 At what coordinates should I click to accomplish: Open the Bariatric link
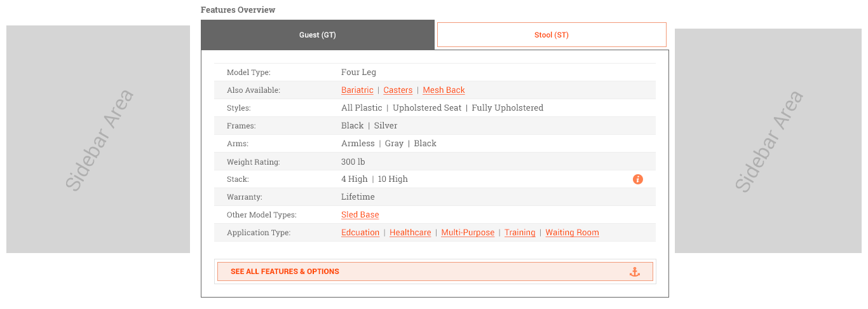pyautogui.click(x=357, y=90)
